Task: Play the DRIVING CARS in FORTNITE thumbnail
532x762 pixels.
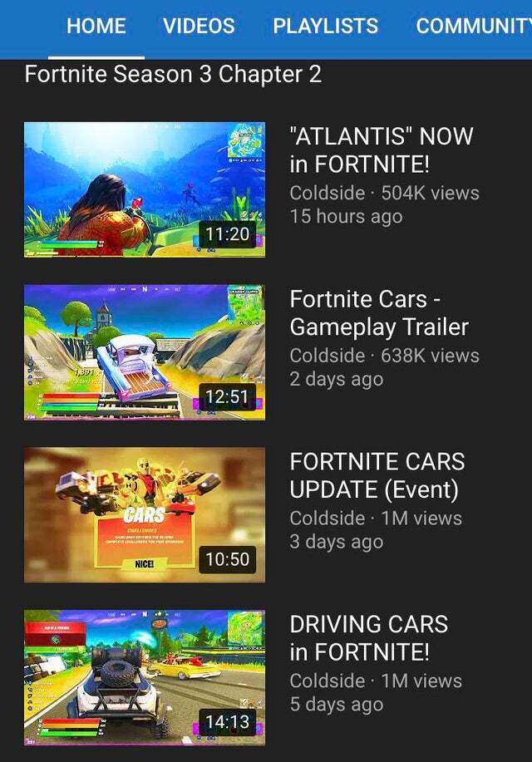Action: [x=145, y=677]
